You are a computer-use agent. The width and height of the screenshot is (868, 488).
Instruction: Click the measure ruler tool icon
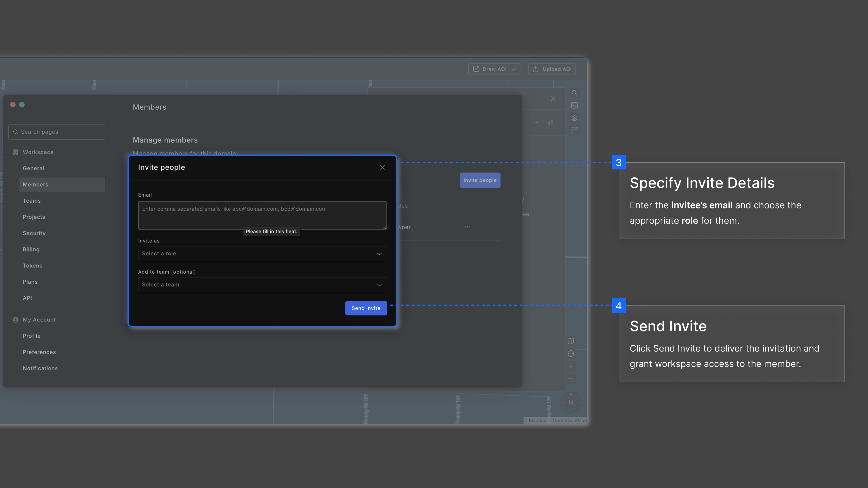[575, 131]
